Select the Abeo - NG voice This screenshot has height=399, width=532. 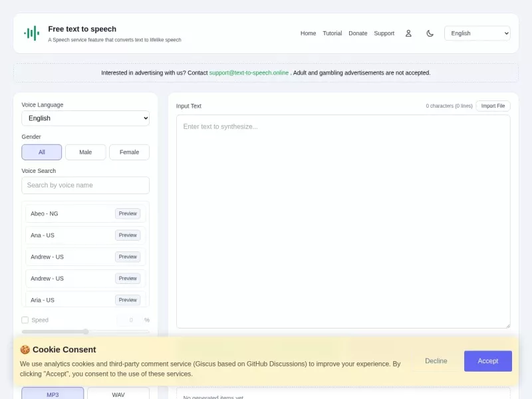click(86, 213)
